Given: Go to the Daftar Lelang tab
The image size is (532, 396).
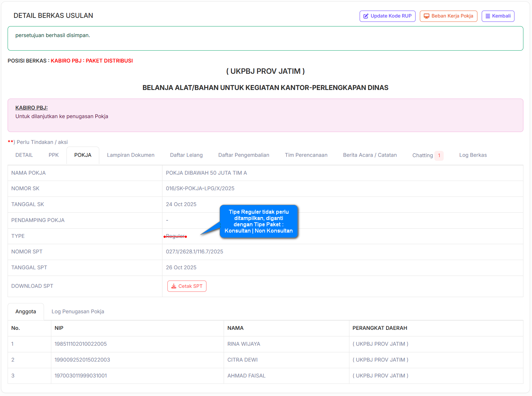Looking at the screenshot, I should 186,155.
